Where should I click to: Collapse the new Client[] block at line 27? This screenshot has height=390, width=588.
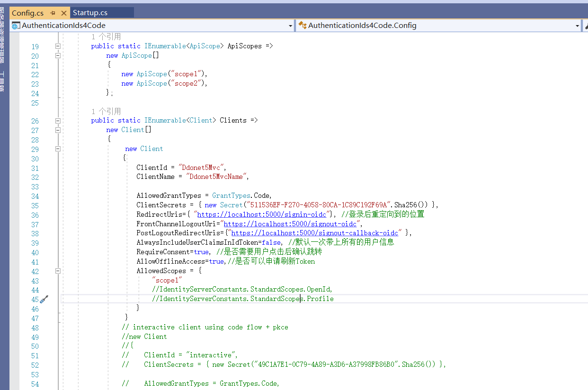(x=58, y=130)
